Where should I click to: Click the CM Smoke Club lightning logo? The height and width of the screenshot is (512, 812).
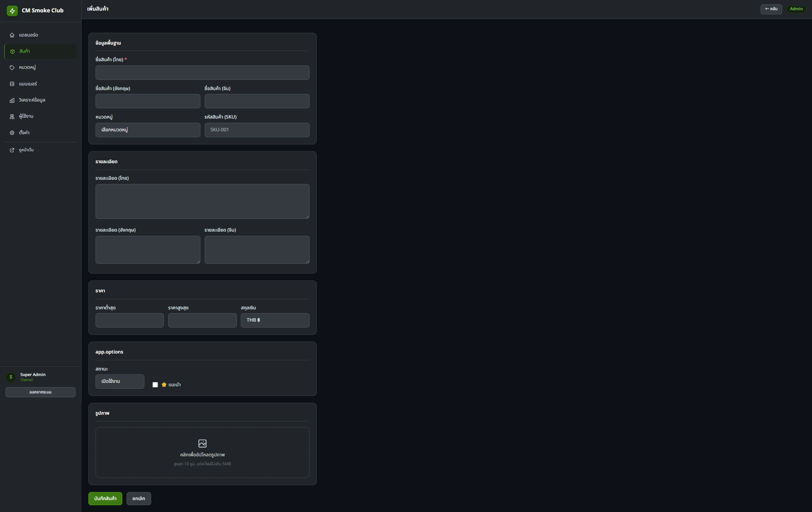tap(12, 11)
